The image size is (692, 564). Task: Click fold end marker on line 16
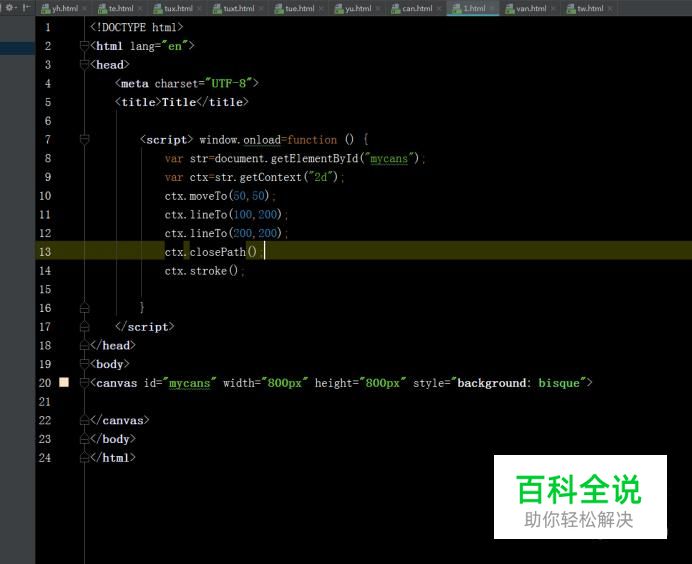84,308
